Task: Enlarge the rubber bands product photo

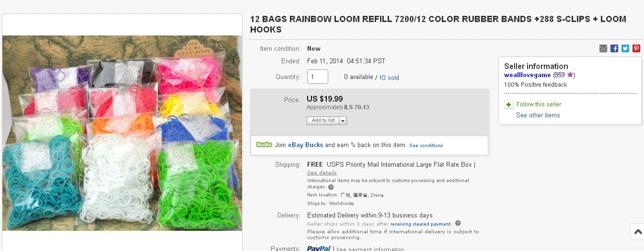Action: point(122,133)
